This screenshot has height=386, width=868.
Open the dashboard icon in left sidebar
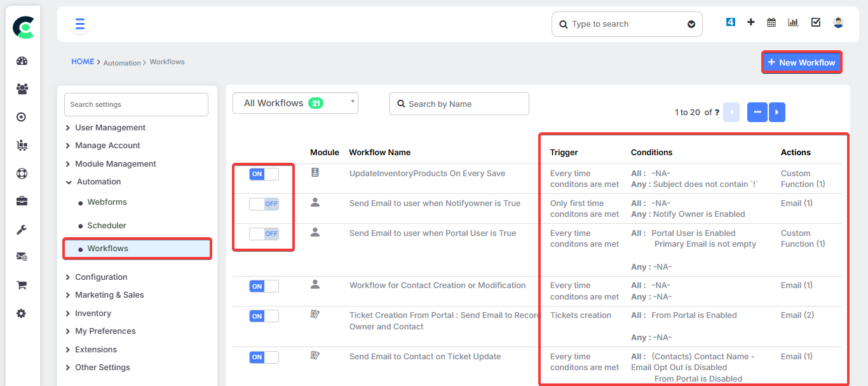pyautogui.click(x=22, y=61)
